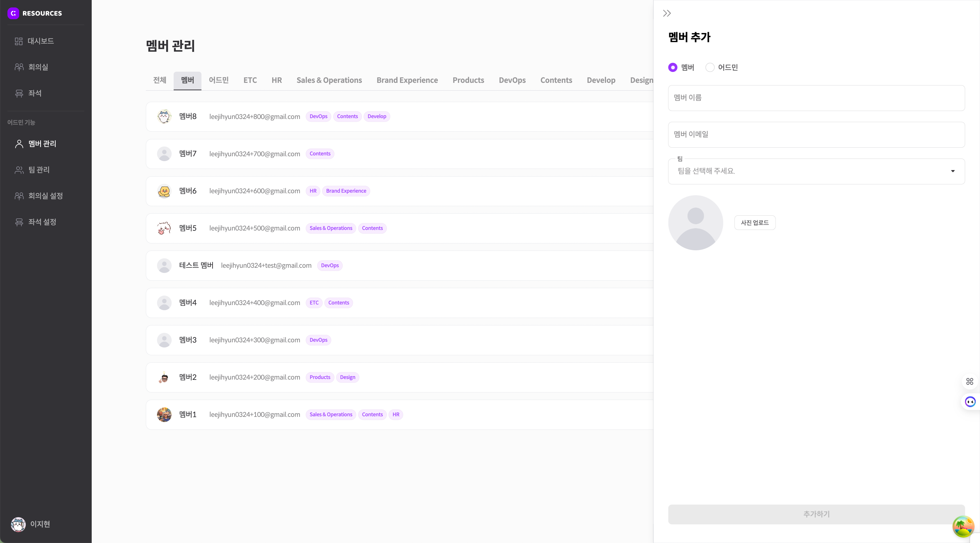
Task: Open seat settings (좌석 설정) in sidebar
Action: (42, 222)
